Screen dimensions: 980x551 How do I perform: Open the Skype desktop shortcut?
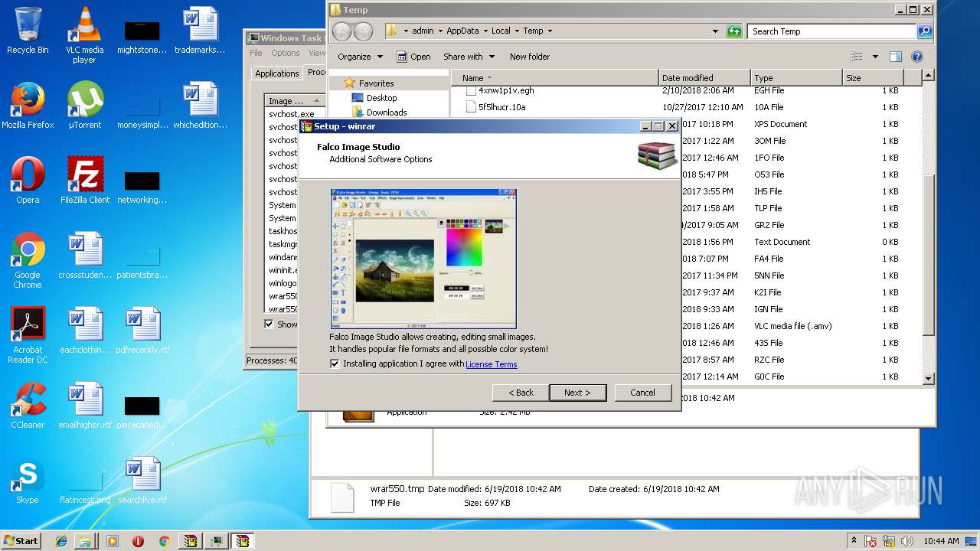pos(28,481)
